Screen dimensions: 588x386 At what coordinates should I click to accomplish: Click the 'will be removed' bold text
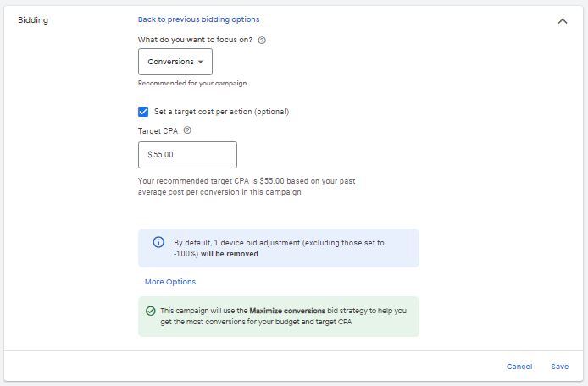(x=230, y=254)
